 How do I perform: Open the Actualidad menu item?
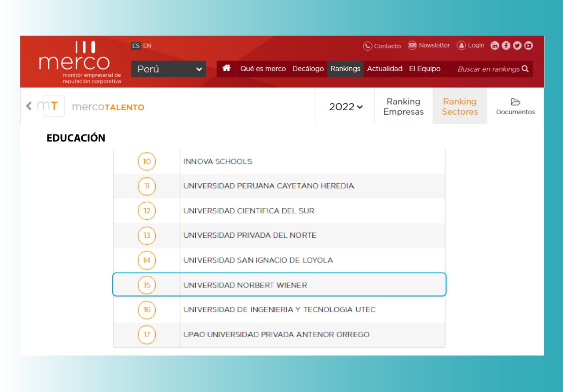385,69
